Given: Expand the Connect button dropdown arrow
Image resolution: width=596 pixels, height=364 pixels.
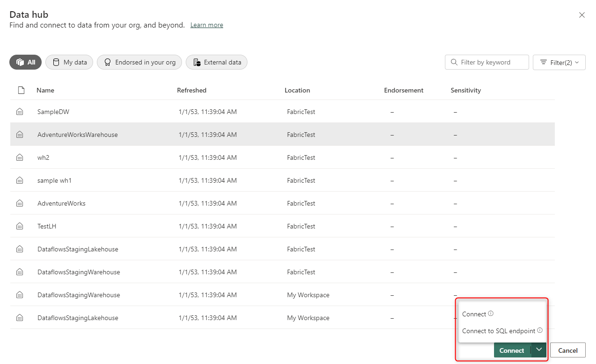Looking at the screenshot, I should tap(539, 350).
